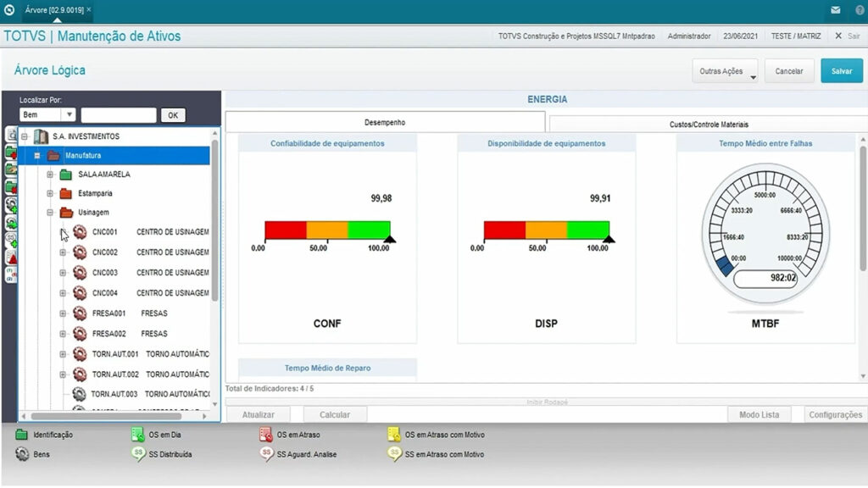The height and width of the screenshot is (488, 868).
Task: Switch to the Desempenho tab
Action: [x=385, y=122]
